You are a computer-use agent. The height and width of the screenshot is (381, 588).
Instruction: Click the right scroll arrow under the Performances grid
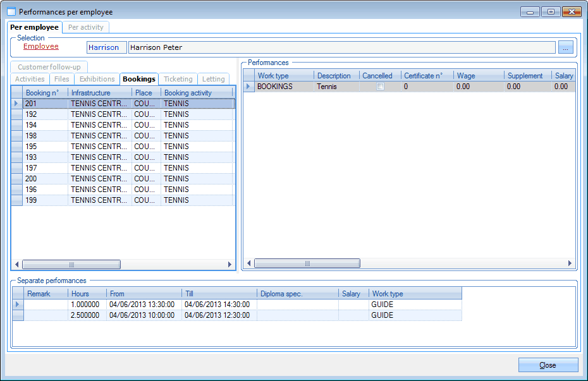(x=570, y=263)
